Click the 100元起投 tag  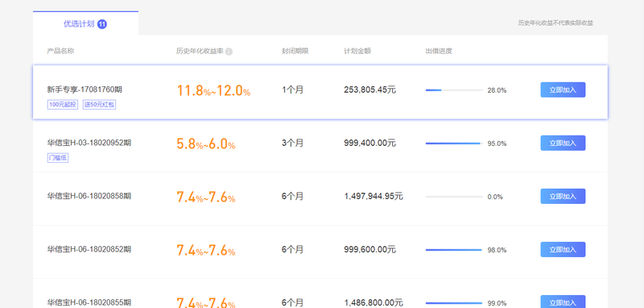point(63,105)
